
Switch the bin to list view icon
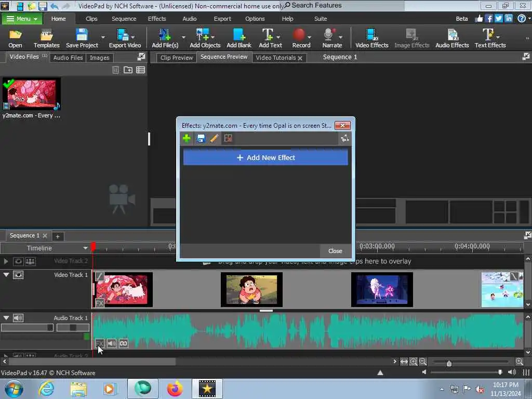point(140,70)
